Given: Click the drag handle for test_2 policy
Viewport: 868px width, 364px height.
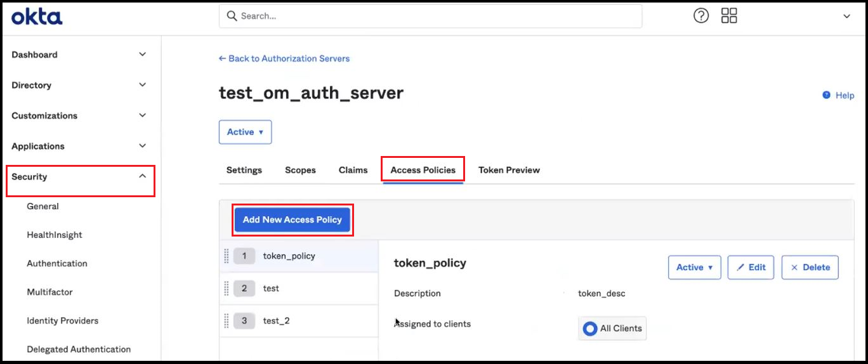Looking at the screenshot, I should tap(227, 321).
